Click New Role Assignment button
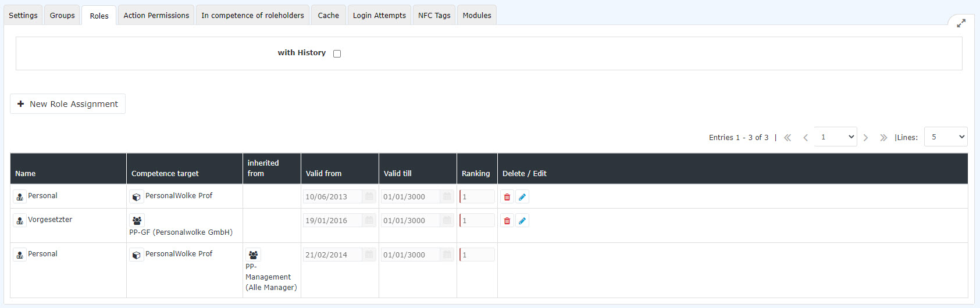 pyautogui.click(x=67, y=103)
